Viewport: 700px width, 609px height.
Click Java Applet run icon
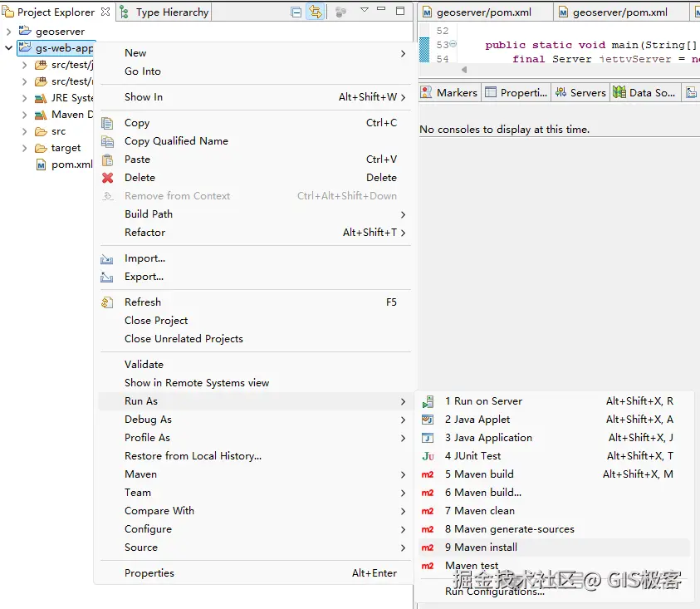(428, 420)
